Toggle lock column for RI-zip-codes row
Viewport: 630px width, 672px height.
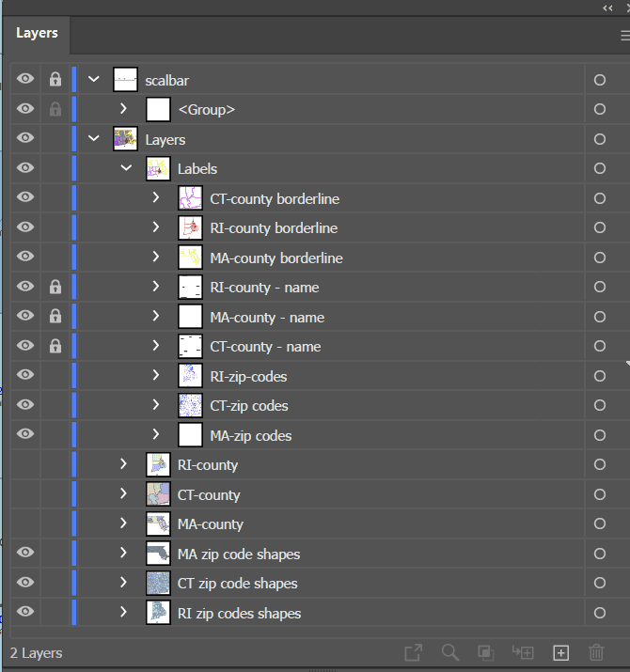coord(55,375)
